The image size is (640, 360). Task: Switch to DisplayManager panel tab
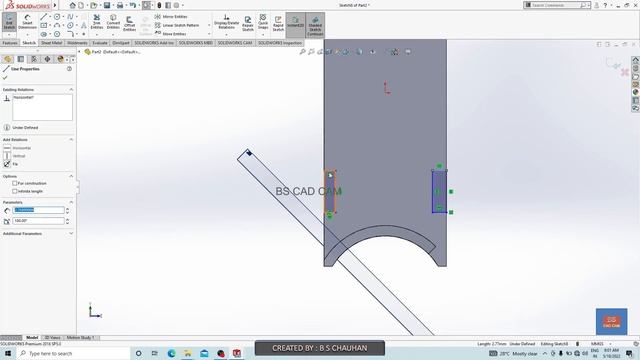pyautogui.click(x=60, y=59)
